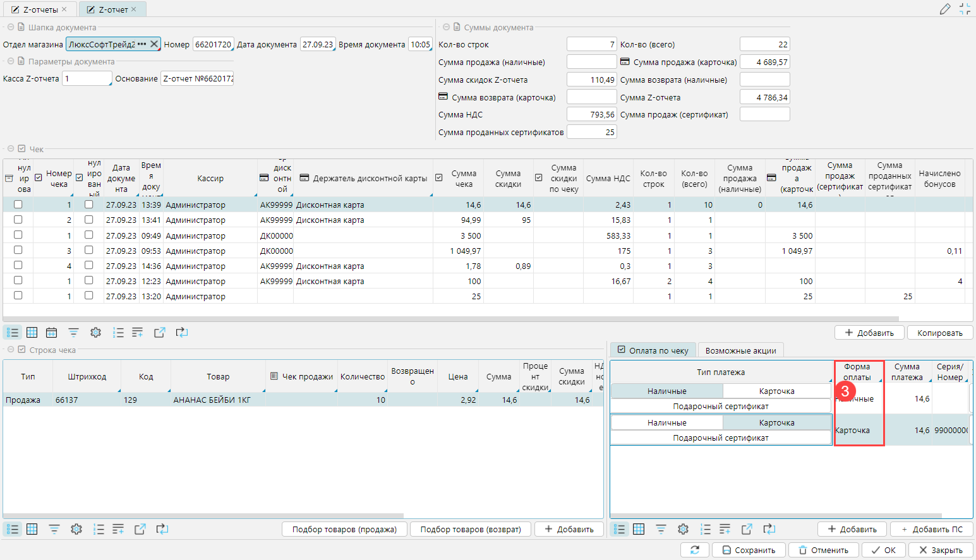The height and width of the screenshot is (560, 976).
Task: Click export icon in the Оплата по чеку toolbar
Action: 747,529
